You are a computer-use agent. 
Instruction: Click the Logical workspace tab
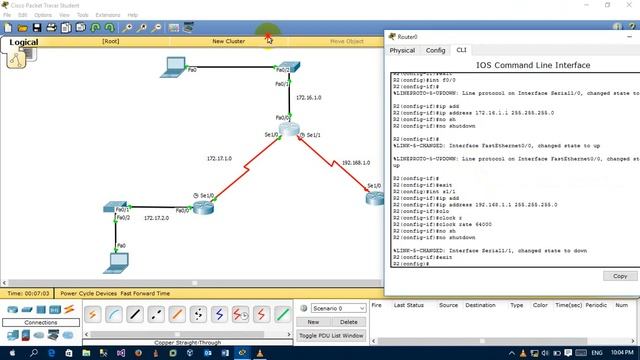(x=24, y=42)
